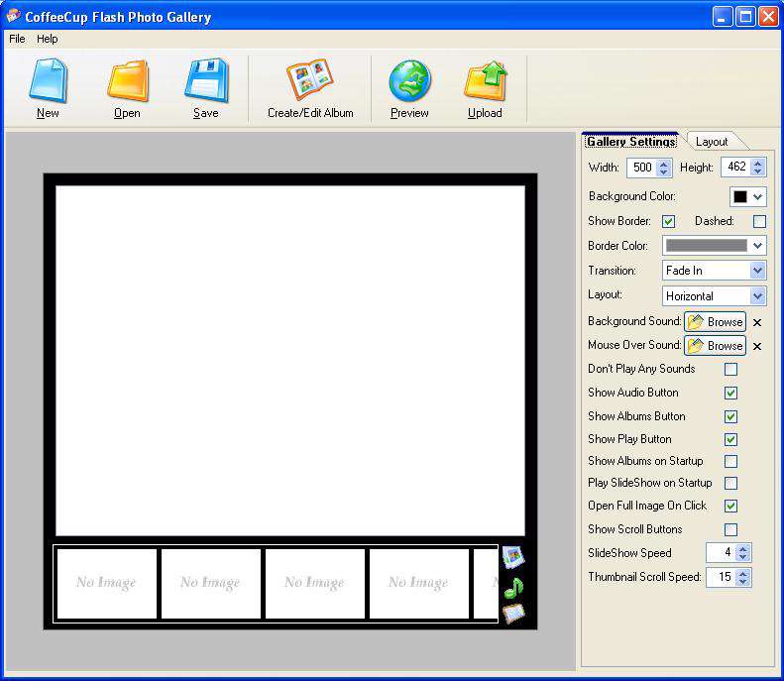Increase Thumbnail Scroll Speed with up arrow
The image size is (784, 681).
pos(743,573)
